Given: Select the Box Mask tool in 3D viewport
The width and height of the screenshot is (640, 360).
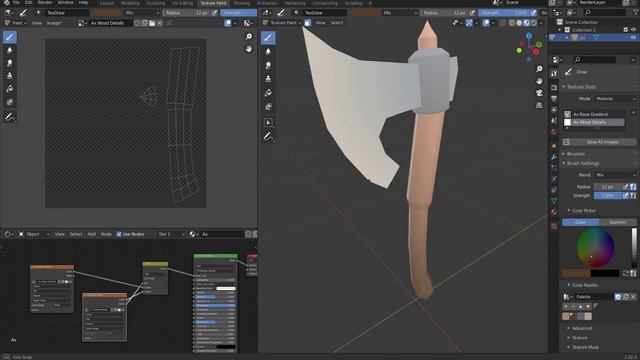Looking at the screenshot, I should click(x=268, y=122).
